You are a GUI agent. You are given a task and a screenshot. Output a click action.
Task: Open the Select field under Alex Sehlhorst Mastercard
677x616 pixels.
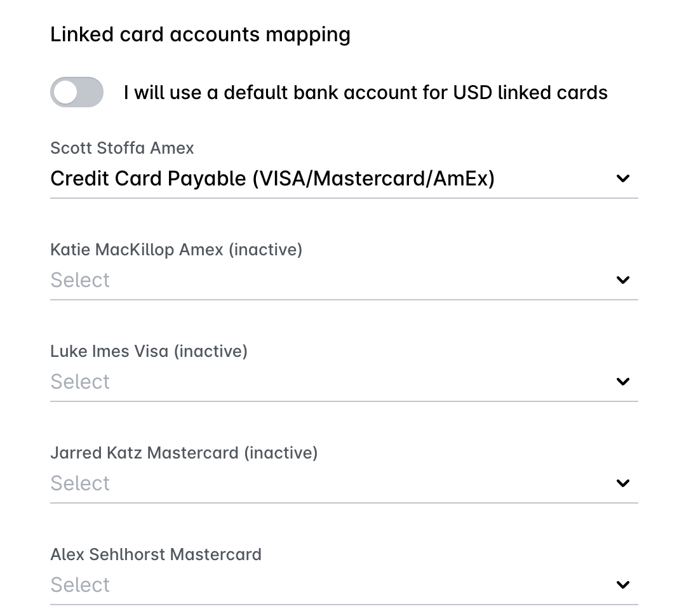click(344, 585)
